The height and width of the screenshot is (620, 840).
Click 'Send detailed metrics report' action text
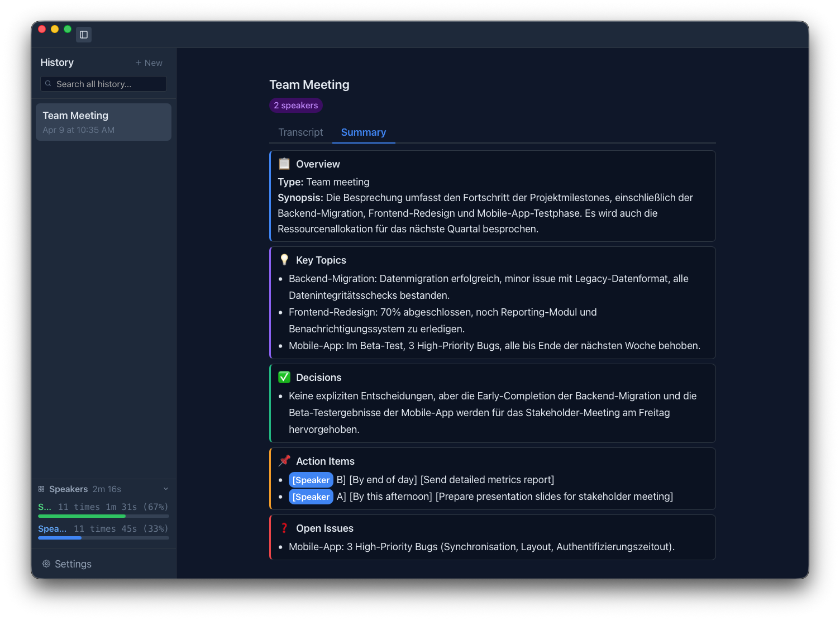click(487, 480)
